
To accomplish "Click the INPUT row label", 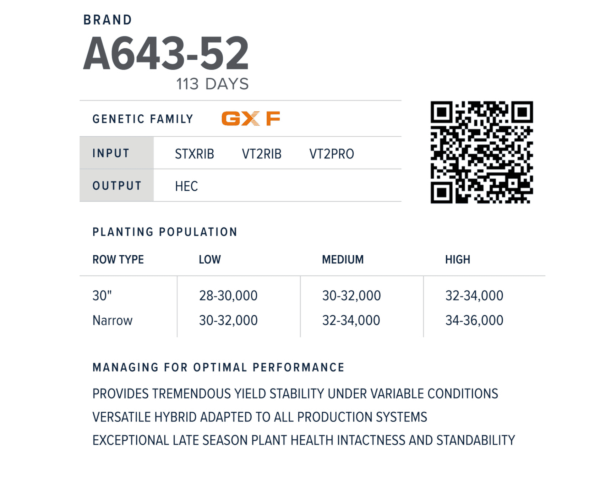I will coord(111,154).
